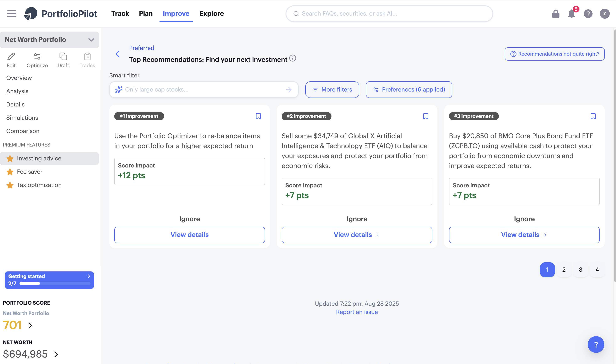Open Details in sidebar
Screen dimensions: 616x364
pos(15,104)
